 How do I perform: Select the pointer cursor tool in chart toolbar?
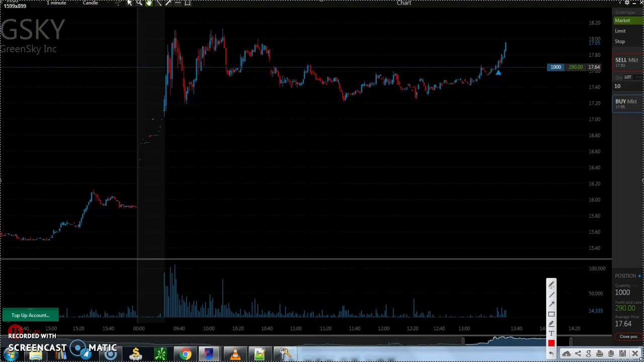[129, 3]
